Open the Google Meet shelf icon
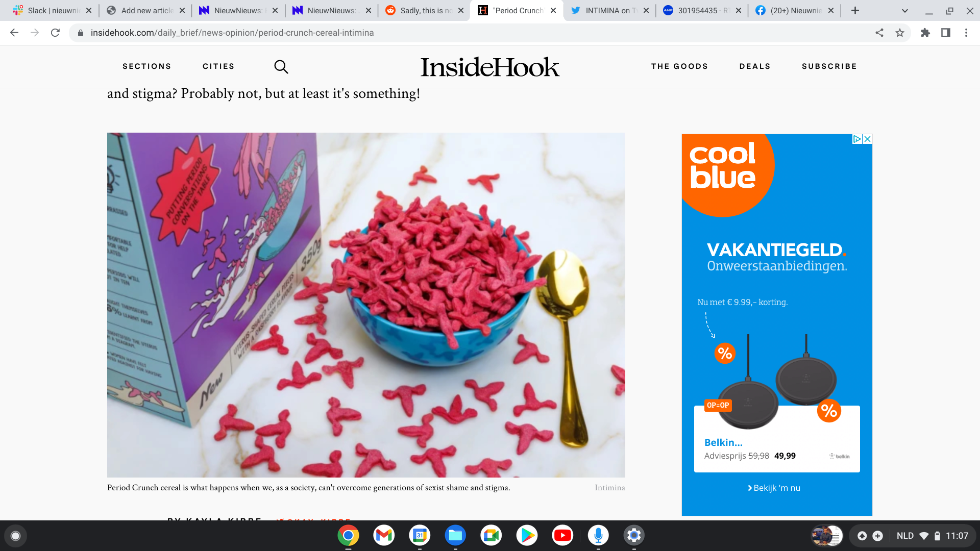Screen dimensions: 980x551 click(491, 535)
